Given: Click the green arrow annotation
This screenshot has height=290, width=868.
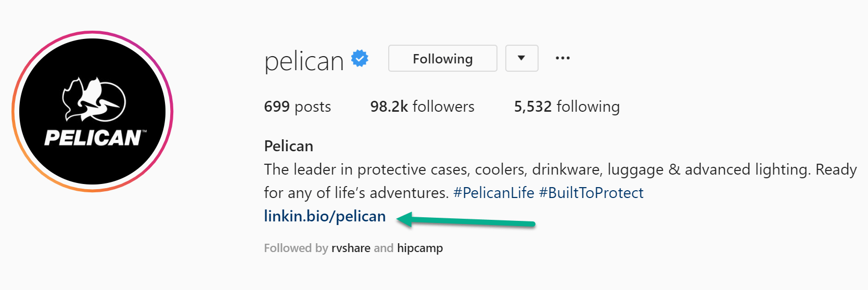Looking at the screenshot, I should coord(466,220).
